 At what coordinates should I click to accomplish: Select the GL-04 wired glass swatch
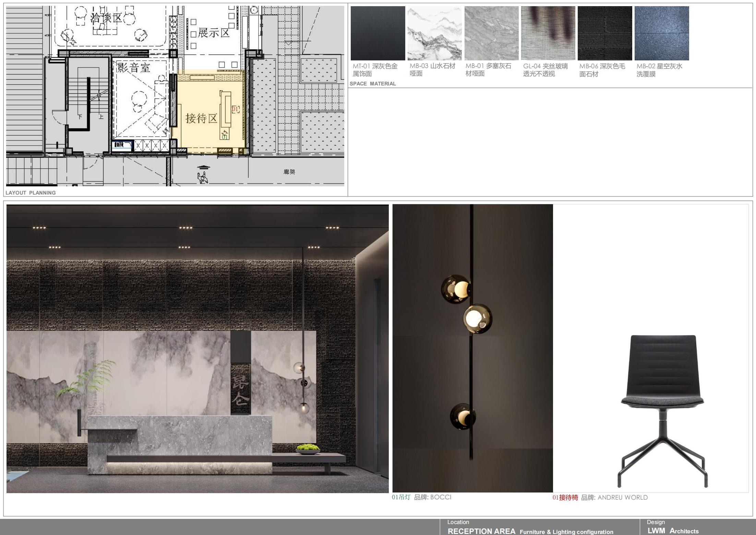point(548,33)
